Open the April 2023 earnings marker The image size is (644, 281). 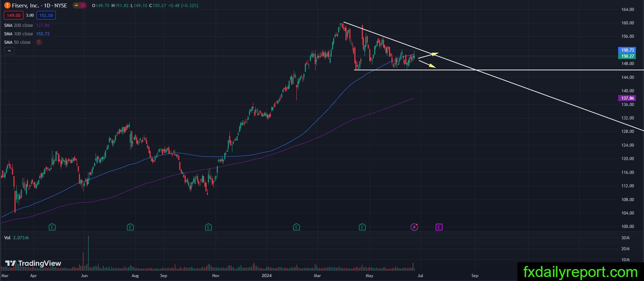click(52, 227)
